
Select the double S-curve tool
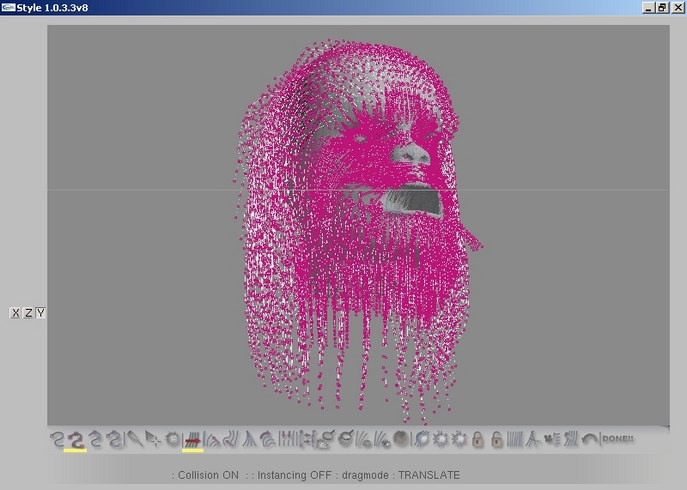114,439
